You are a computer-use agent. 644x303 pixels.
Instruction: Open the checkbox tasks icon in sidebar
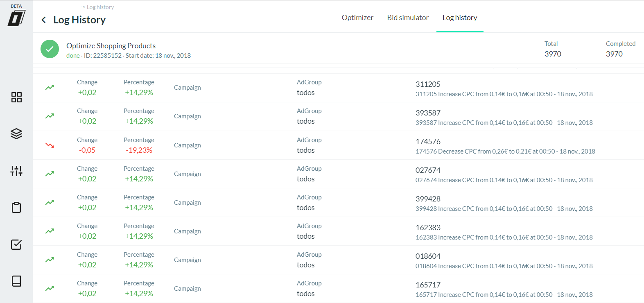click(x=16, y=244)
